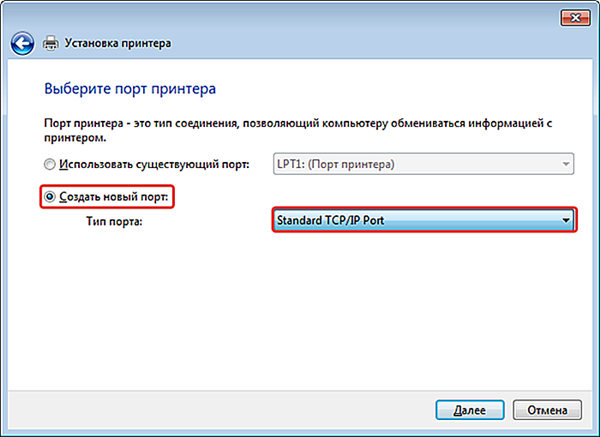Click the port description paragraph text
Screen dimensions: 600x437
(x=298, y=130)
